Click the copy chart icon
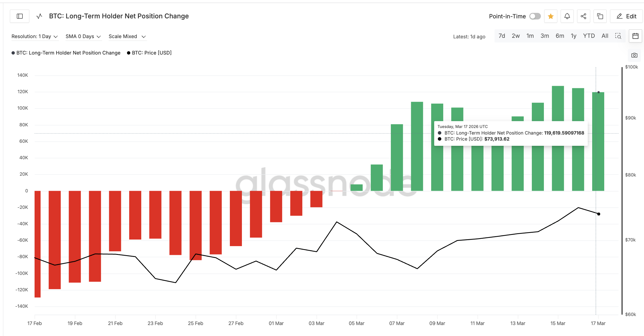This screenshot has width=644, height=336. pos(600,16)
